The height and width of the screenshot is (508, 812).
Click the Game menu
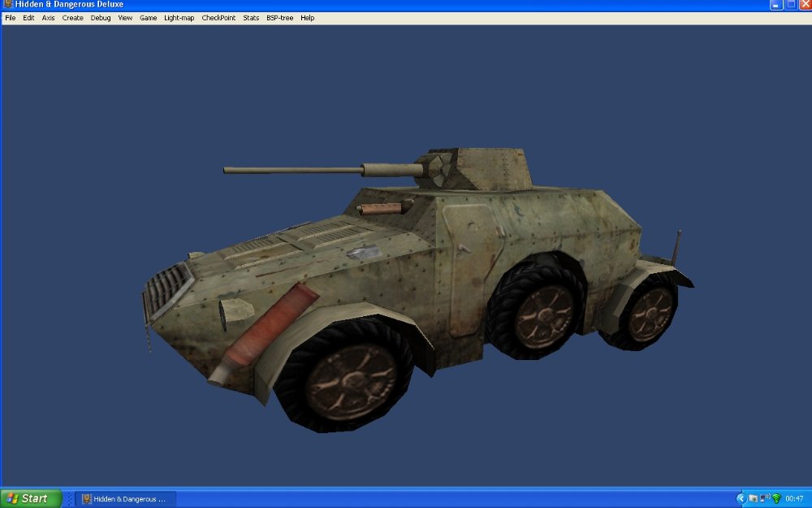coord(149,18)
